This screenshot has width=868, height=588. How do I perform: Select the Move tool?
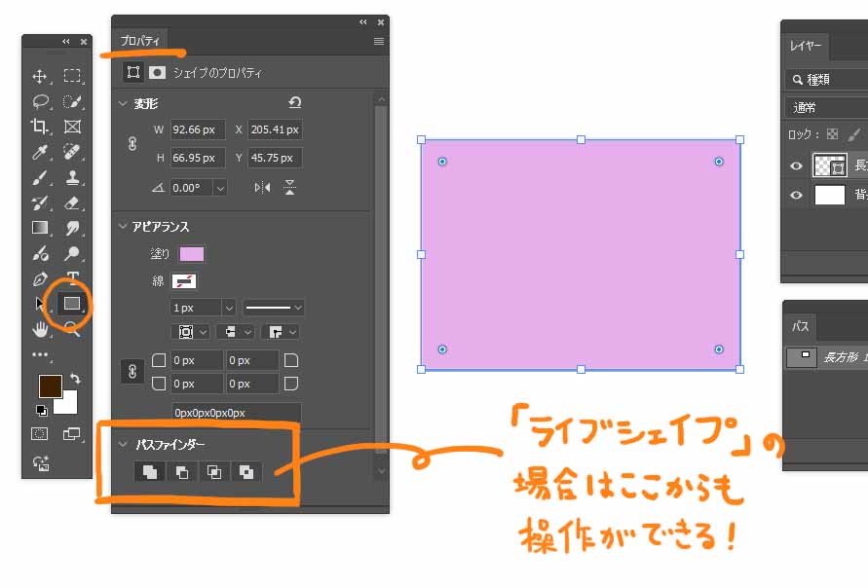(x=40, y=76)
